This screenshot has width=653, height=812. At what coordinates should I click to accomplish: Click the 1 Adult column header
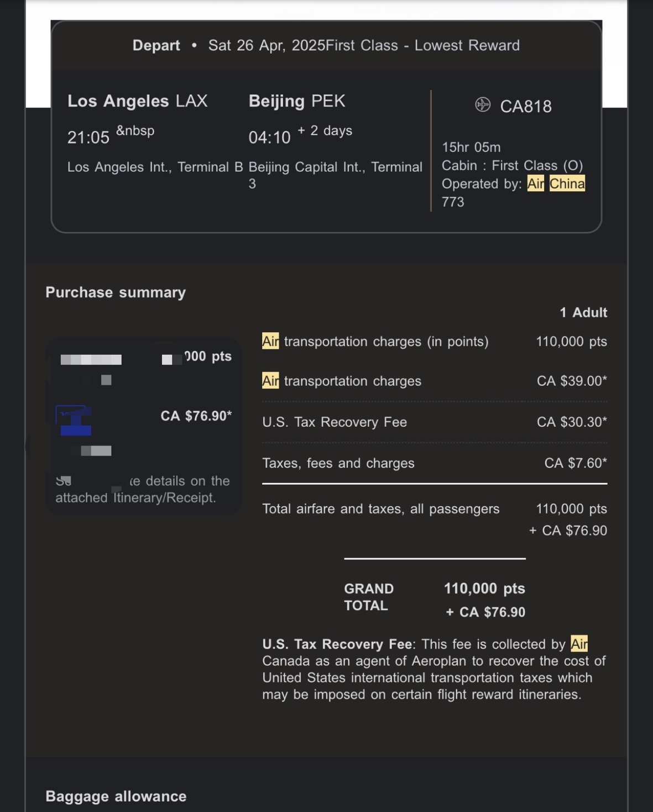(583, 313)
